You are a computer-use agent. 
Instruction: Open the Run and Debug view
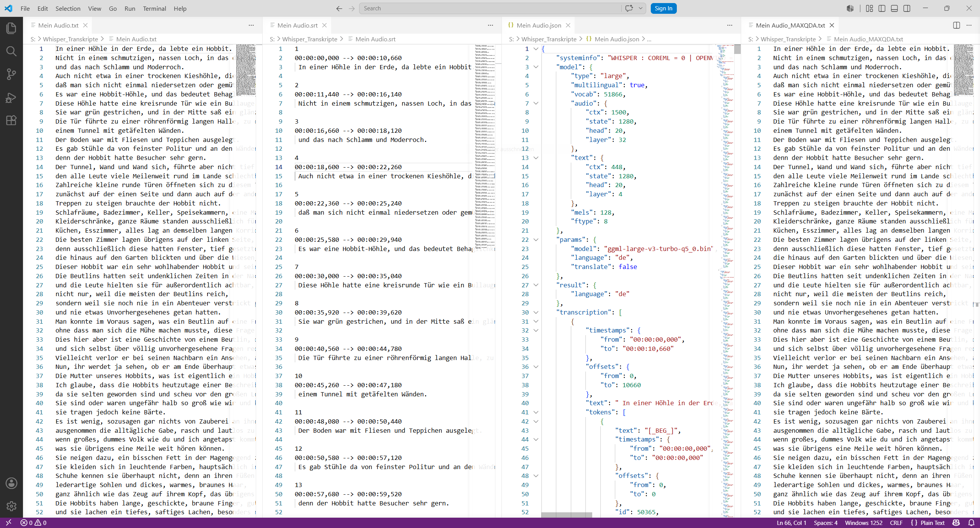11,98
